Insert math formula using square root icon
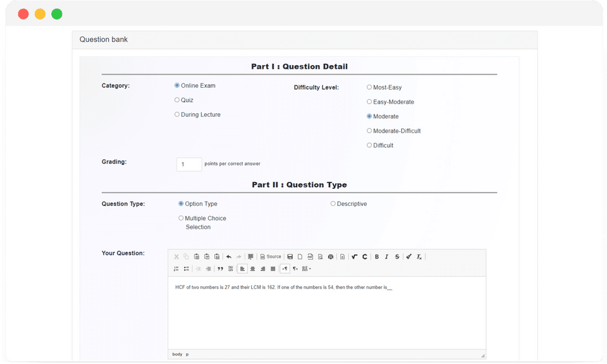This screenshot has height=364, width=607. tap(354, 257)
